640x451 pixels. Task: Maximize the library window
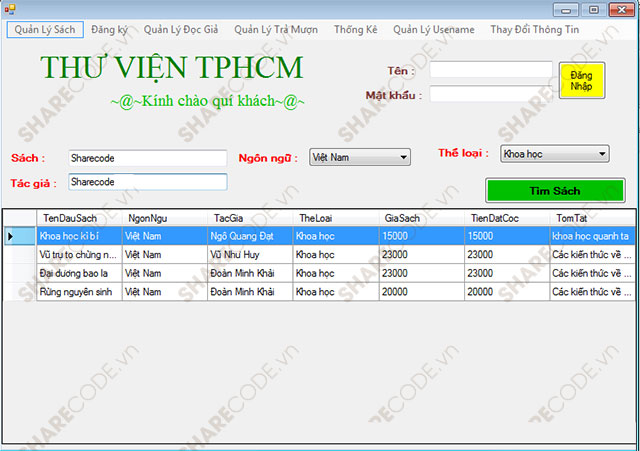(x=594, y=10)
